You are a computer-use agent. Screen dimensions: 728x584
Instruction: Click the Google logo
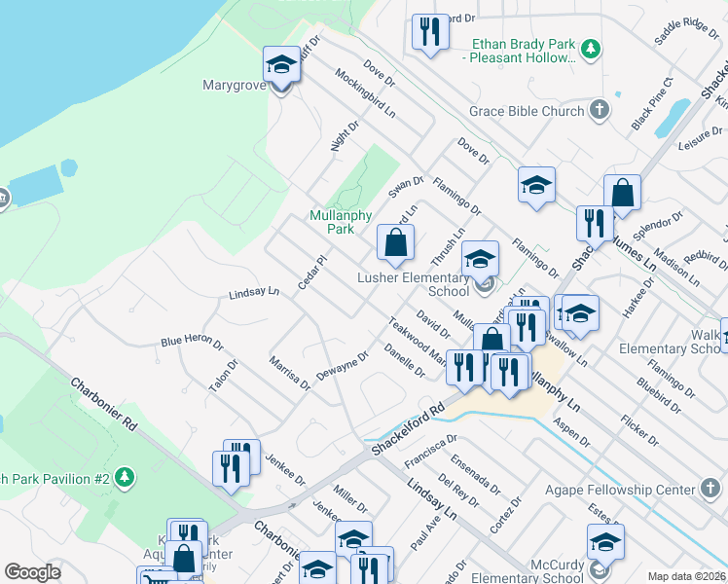(x=32, y=572)
